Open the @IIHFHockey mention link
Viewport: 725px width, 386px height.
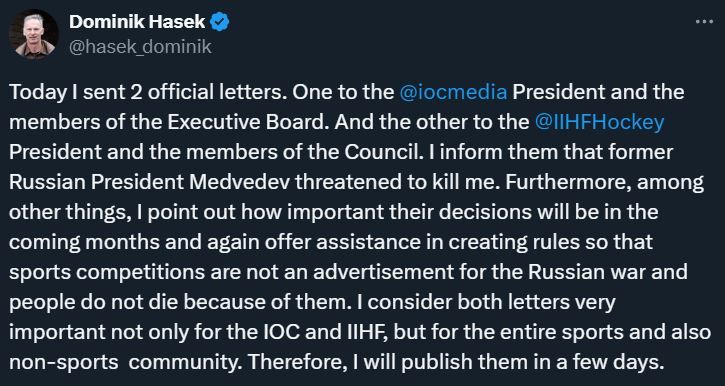[599, 123]
